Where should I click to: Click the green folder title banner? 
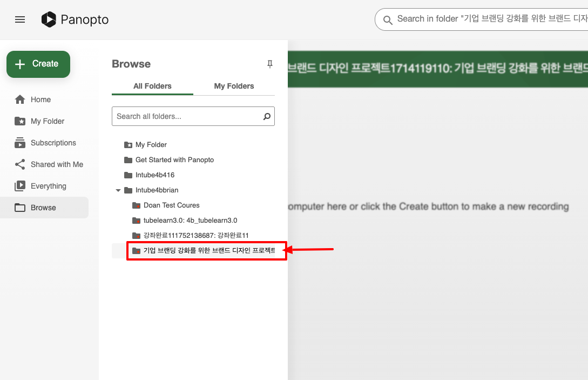[437, 69]
